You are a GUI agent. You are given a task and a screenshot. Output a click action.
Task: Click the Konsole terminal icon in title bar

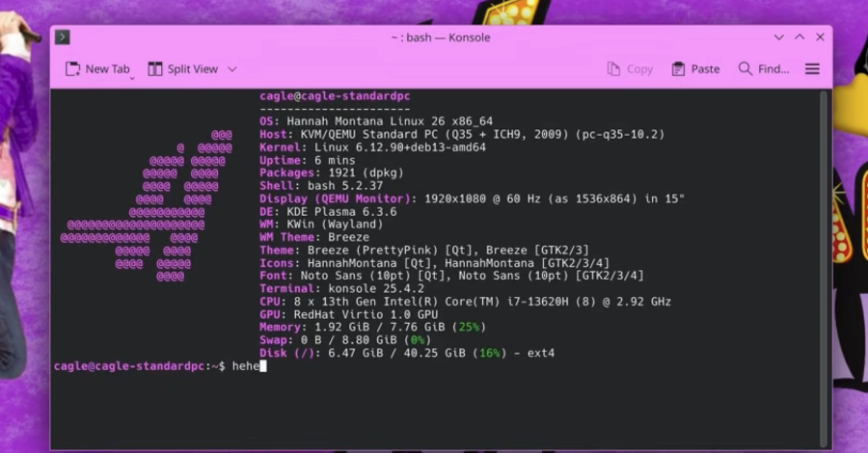click(62, 37)
